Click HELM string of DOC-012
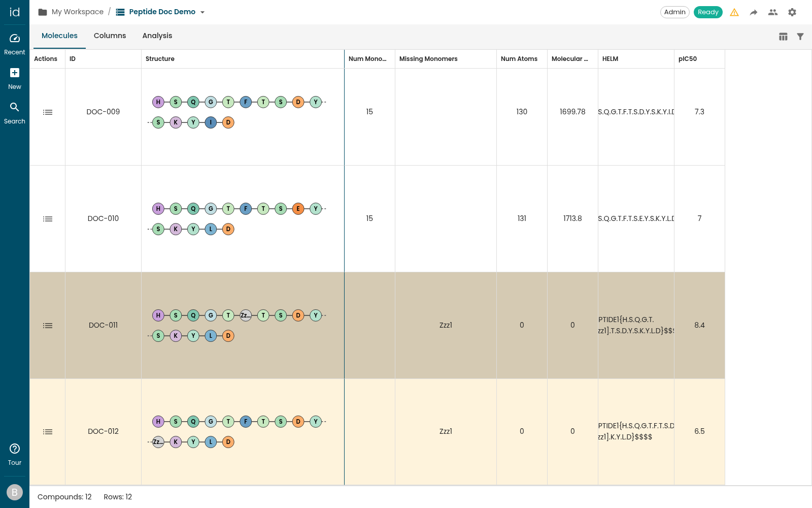 coord(636,431)
